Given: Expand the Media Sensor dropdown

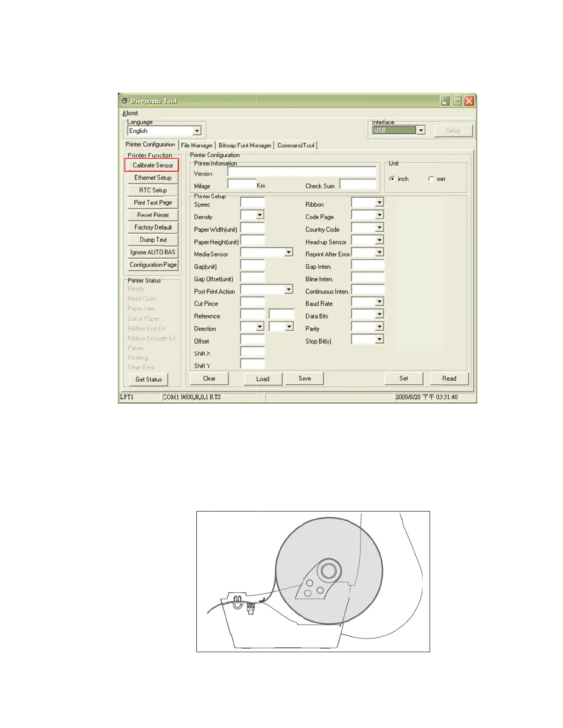Looking at the screenshot, I should click(289, 252).
